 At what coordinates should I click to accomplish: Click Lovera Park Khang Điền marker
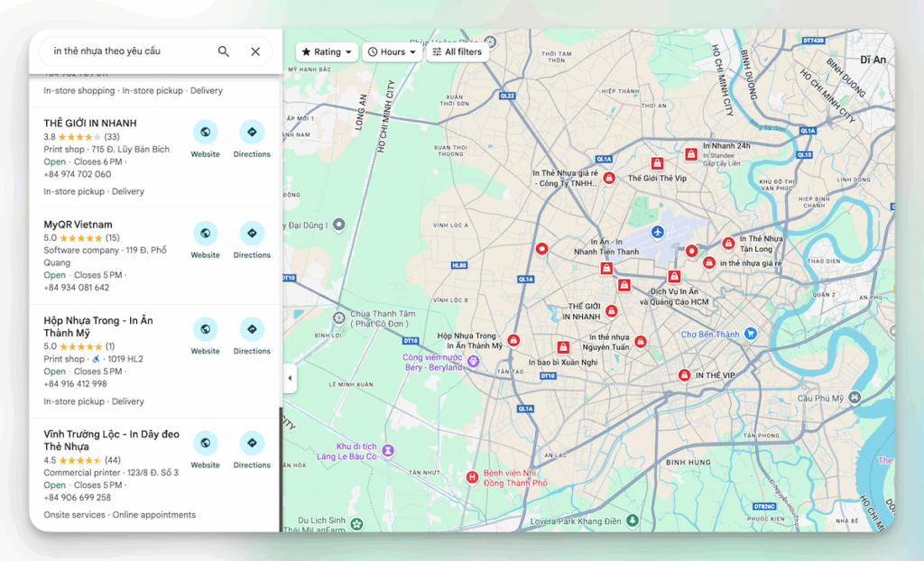[x=633, y=520]
